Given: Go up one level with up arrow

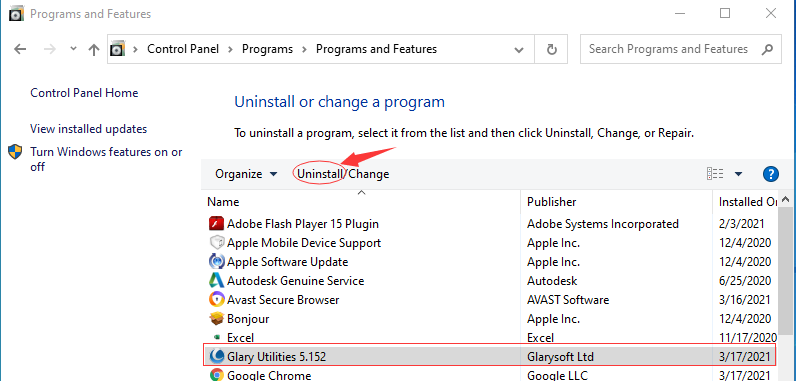Looking at the screenshot, I should pyautogui.click(x=94, y=49).
